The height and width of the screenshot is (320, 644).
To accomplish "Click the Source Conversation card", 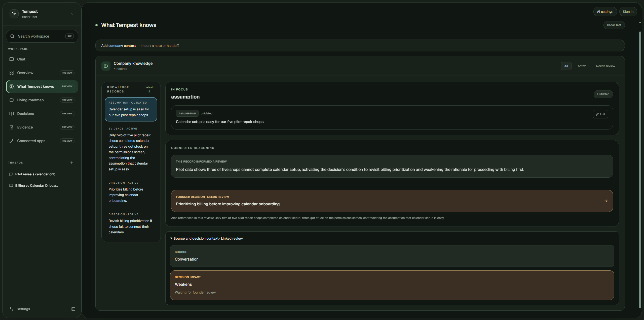I will (x=392, y=256).
